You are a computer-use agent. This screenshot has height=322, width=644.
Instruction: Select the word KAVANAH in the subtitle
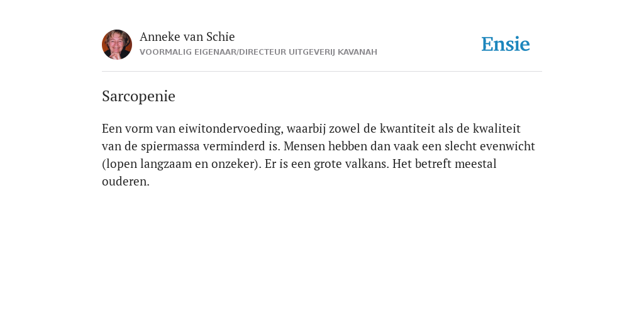pyautogui.click(x=357, y=52)
